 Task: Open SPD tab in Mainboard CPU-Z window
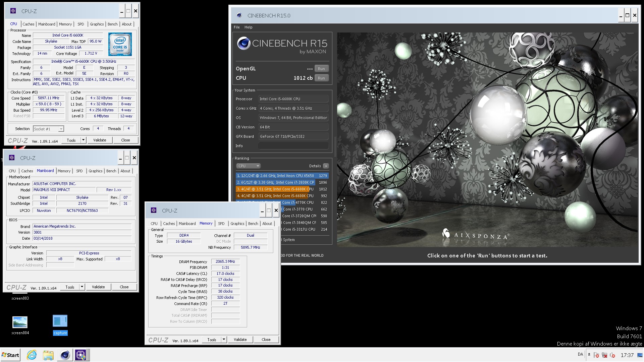click(x=79, y=171)
